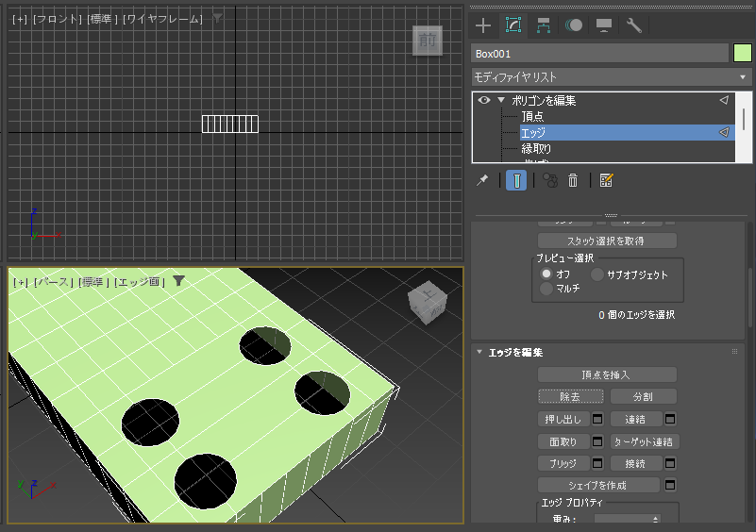Select the マルチ radio button
Viewport: 756px width, 532px height.
(546, 289)
